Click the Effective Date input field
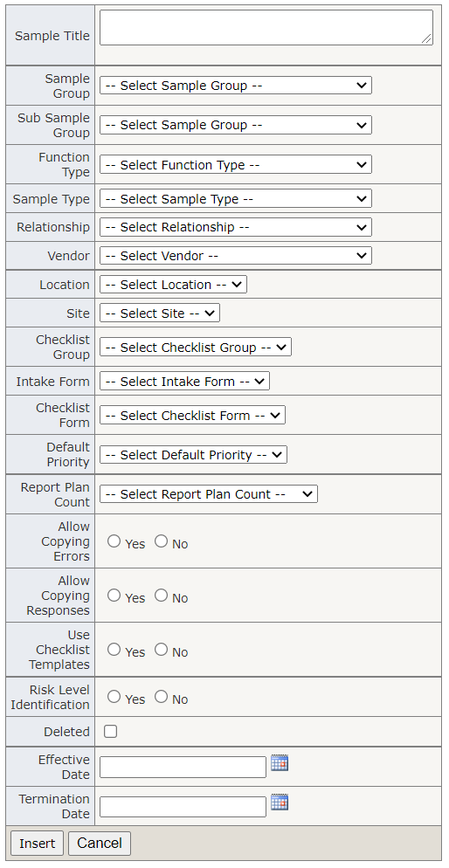Image resolution: width=449 pixels, height=868 pixels. [183, 768]
